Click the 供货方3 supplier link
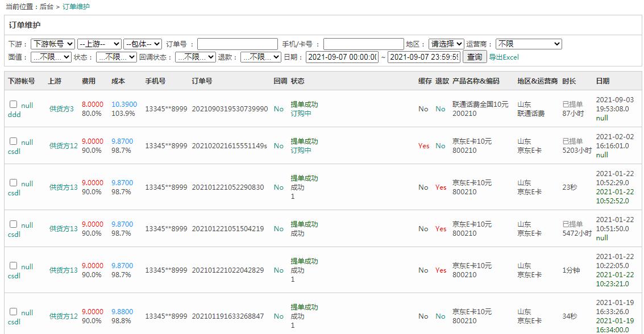Image resolution: width=644 pixels, height=334 pixels. (x=61, y=109)
